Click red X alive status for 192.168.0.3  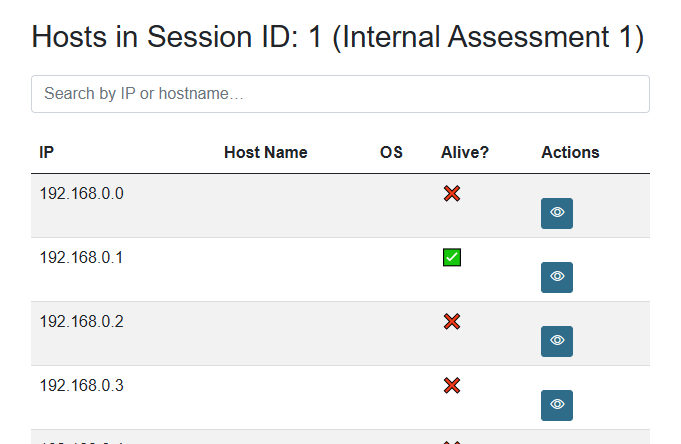(x=452, y=385)
